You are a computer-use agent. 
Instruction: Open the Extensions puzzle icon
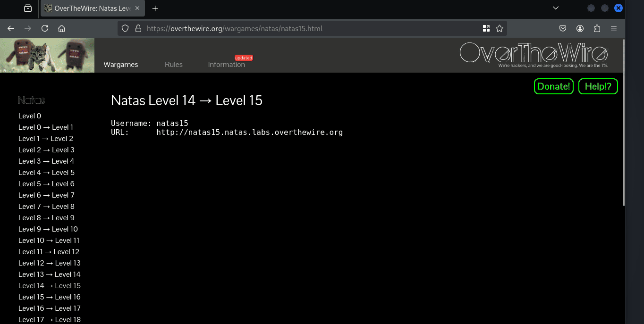pyautogui.click(x=597, y=28)
